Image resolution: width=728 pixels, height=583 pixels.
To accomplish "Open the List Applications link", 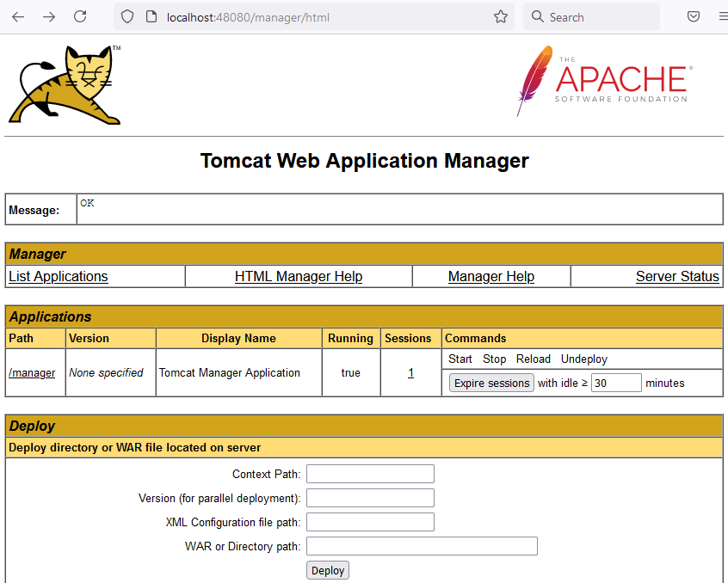I will click(59, 276).
